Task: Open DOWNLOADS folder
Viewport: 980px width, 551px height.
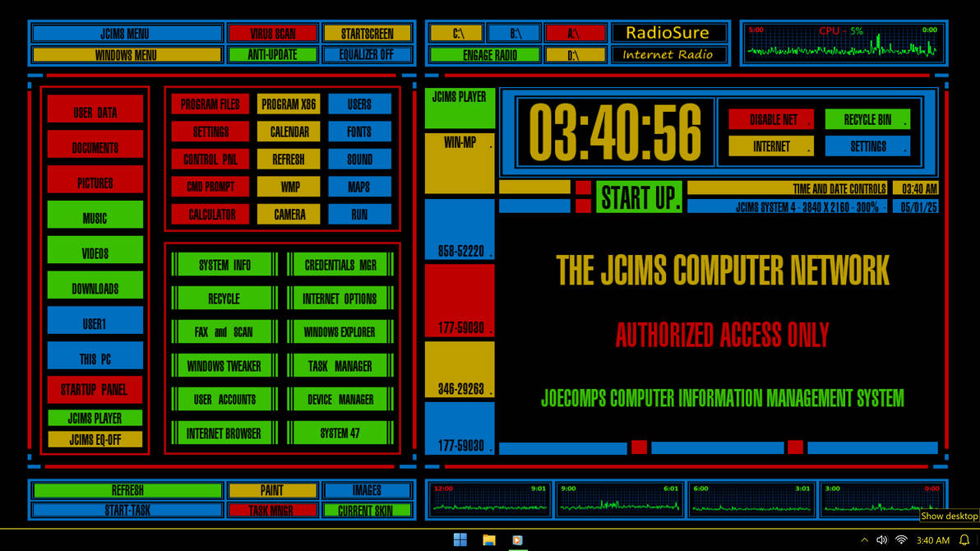Action: (95, 285)
